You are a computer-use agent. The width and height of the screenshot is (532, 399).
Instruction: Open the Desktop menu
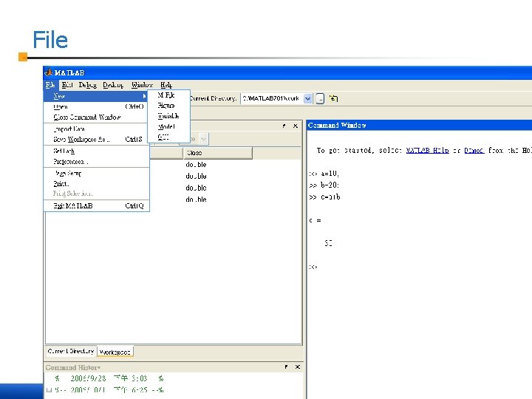tap(113, 85)
